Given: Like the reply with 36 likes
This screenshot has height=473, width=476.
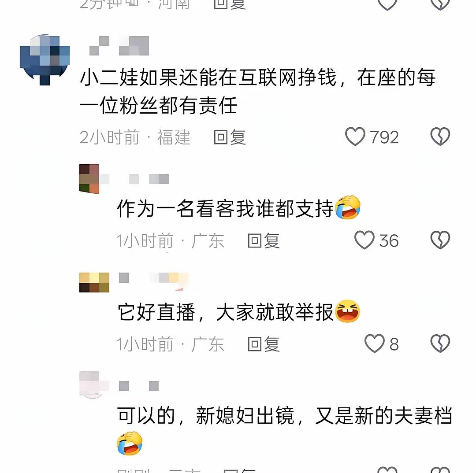Looking at the screenshot, I should click(364, 240).
